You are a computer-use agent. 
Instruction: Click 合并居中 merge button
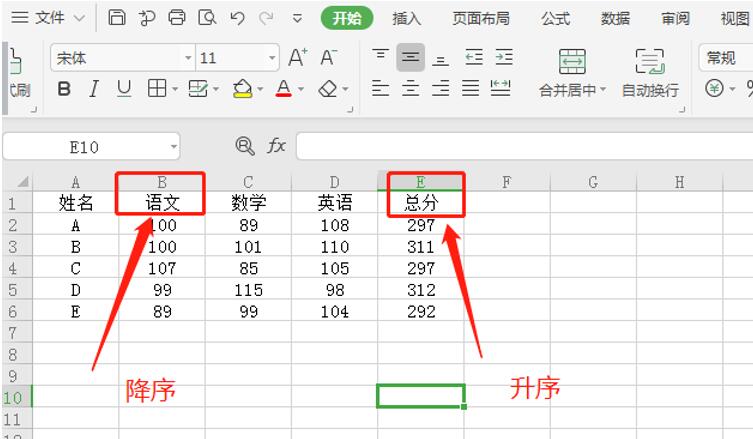[572, 73]
